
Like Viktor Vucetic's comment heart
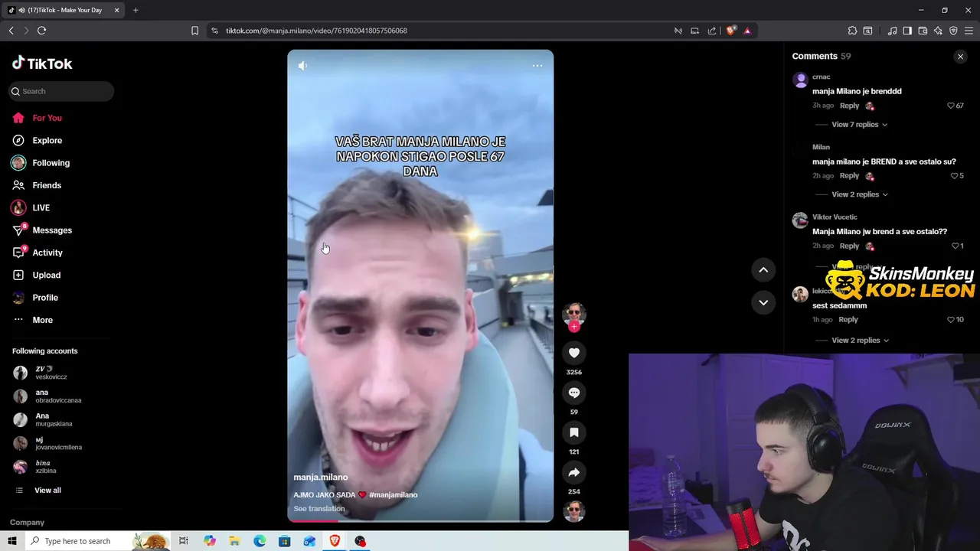955,246
